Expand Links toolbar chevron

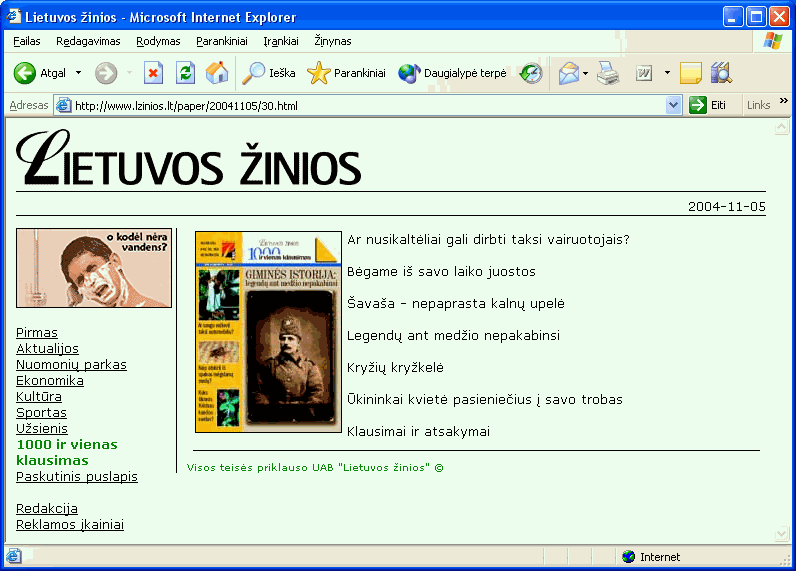point(784,100)
